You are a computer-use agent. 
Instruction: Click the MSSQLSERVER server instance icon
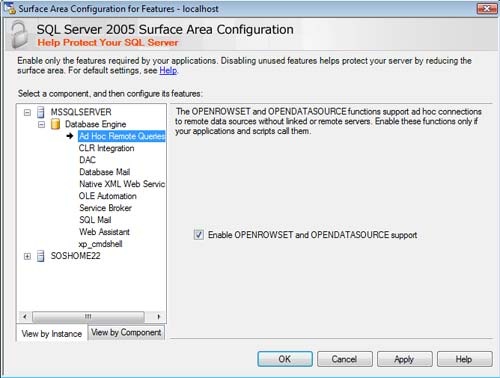(x=41, y=112)
